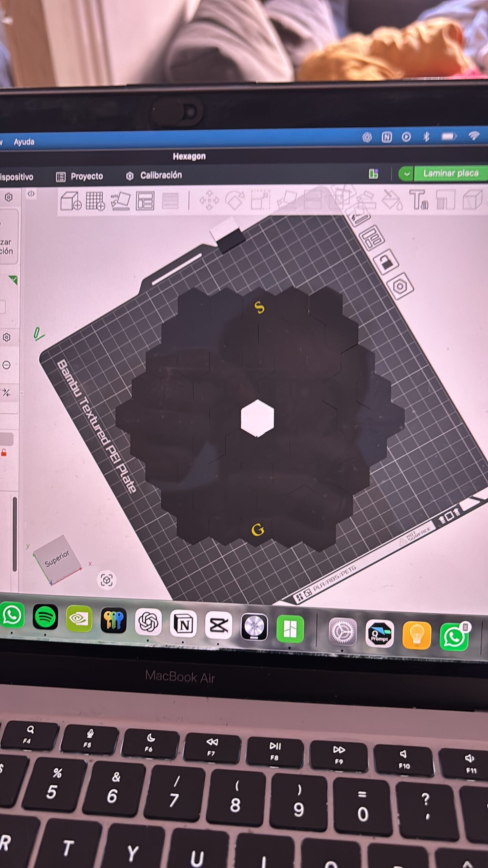Viewport: 488px width, 868px height.
Task: Toggle the sidebar compare arrows icon
Action: 6,393
